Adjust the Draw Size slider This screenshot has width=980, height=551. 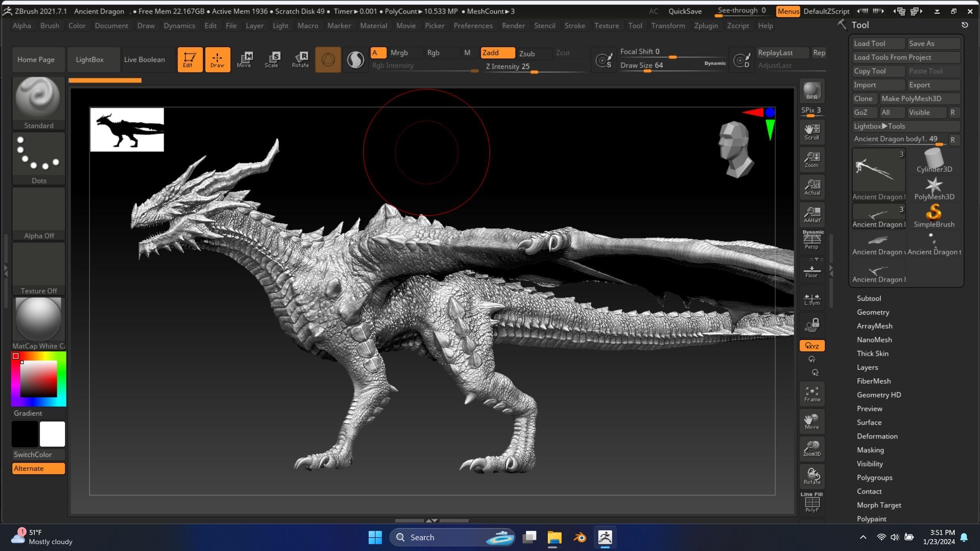click(x=672, y=66)
